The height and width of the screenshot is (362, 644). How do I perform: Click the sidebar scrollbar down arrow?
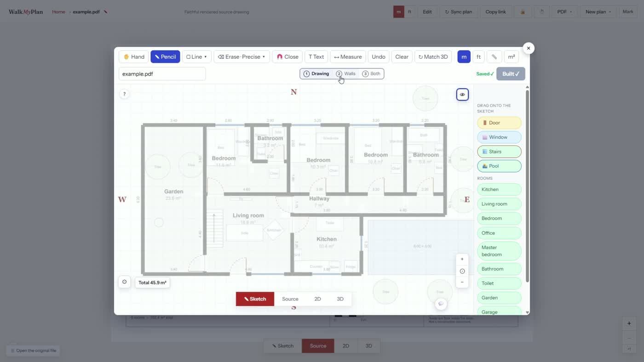click(527, 312)
